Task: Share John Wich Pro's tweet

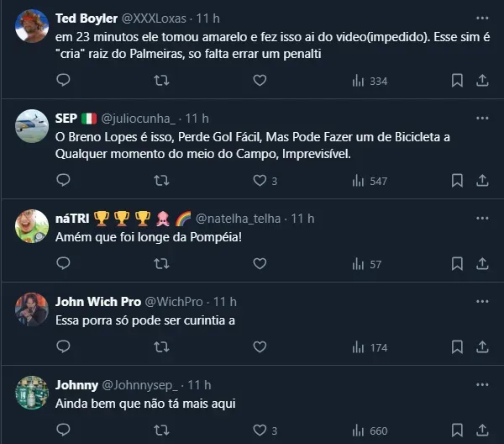Action: (482, 347)
